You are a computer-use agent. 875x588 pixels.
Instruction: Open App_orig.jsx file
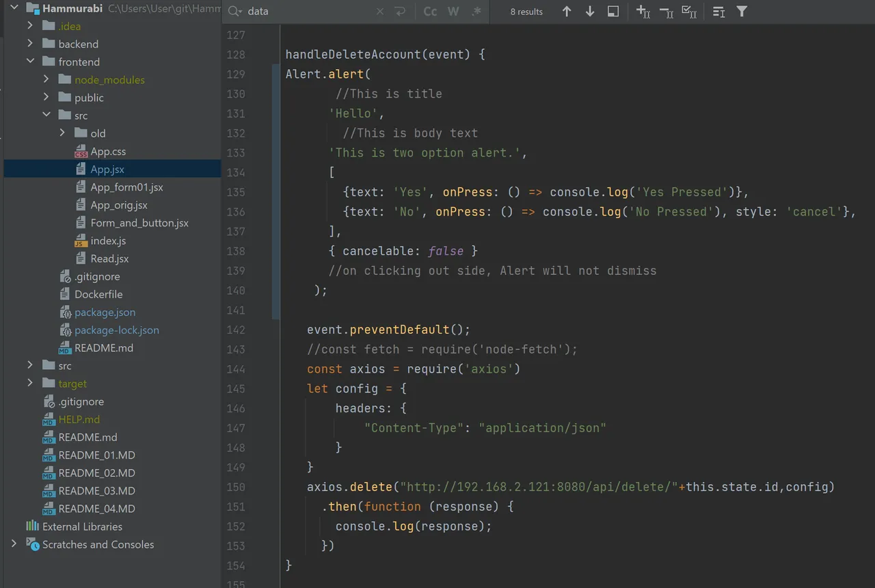click(119, 205)
